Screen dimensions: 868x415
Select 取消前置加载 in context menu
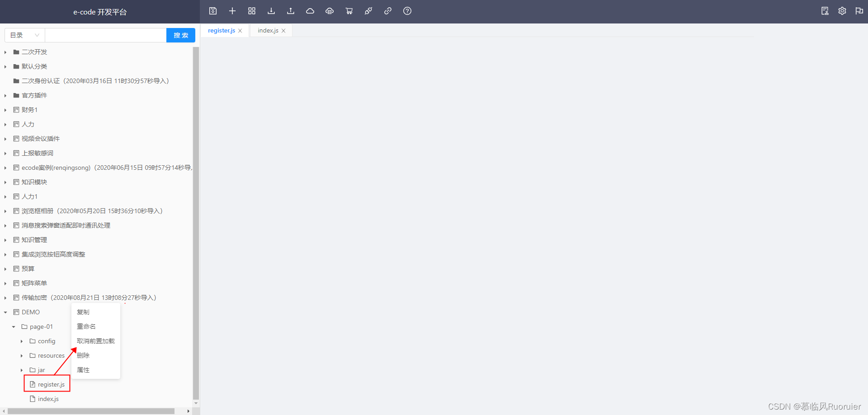coord(96,341)
